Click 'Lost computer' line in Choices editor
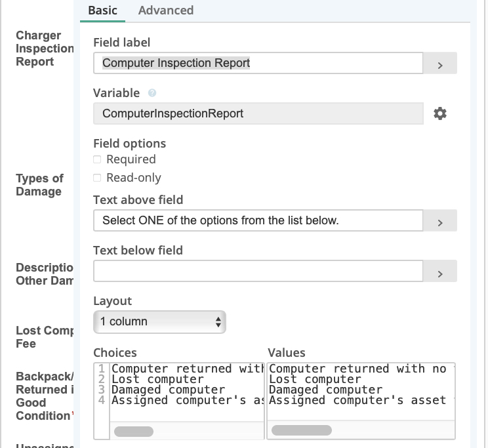Screen dimensions: 488x448 point(158,379)
